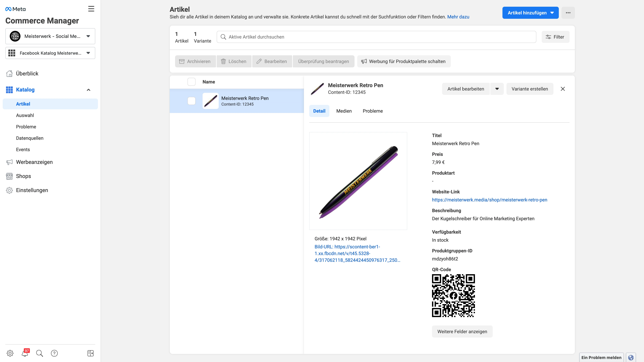Collapse the Katalog section chevron
This screenshot has height=362, width=644.
tap(89, 90)
